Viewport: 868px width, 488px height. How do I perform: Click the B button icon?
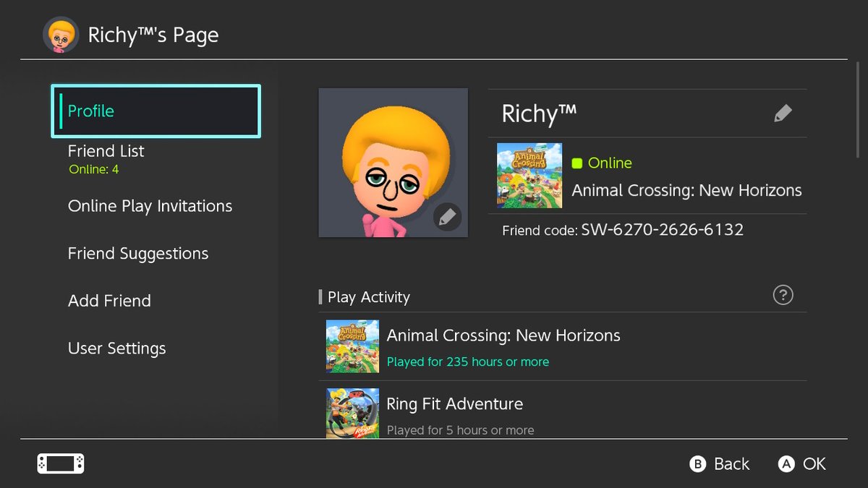(697, 464)
